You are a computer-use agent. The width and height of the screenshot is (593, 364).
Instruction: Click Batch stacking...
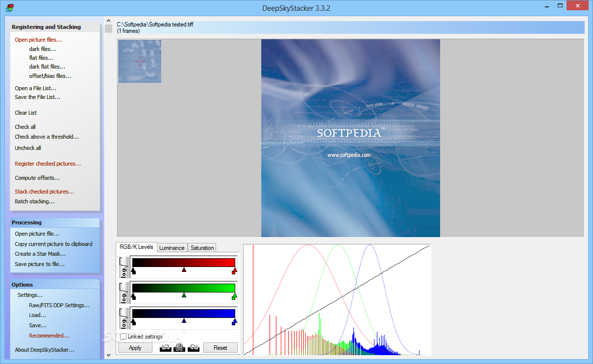[35, 201]
